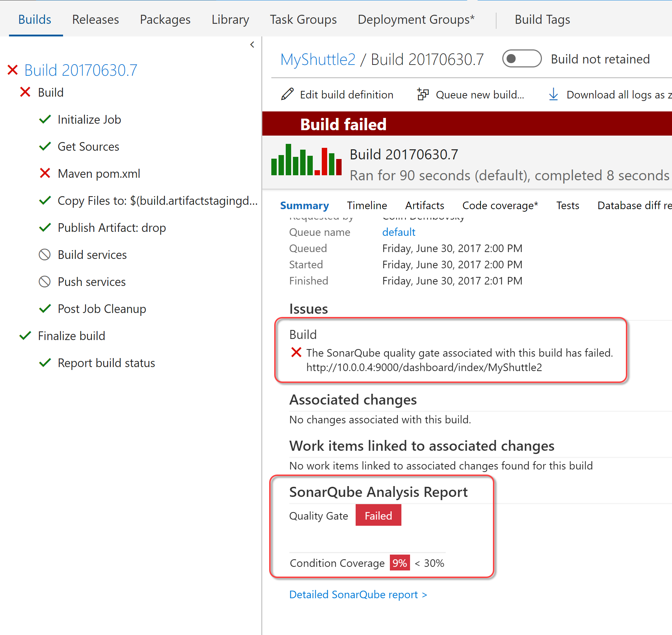Open Detailed SonarQube report link
This screenshot has height=635, width=672.
358,595
